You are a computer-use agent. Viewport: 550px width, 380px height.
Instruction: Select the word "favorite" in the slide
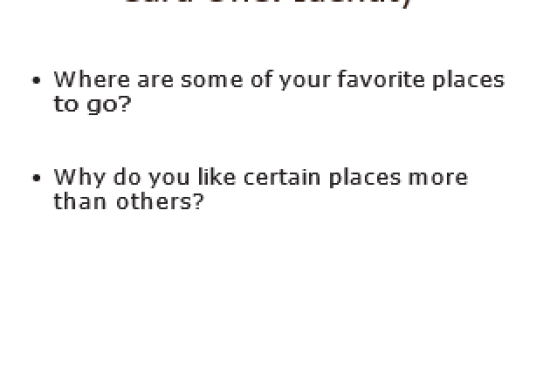381,80
